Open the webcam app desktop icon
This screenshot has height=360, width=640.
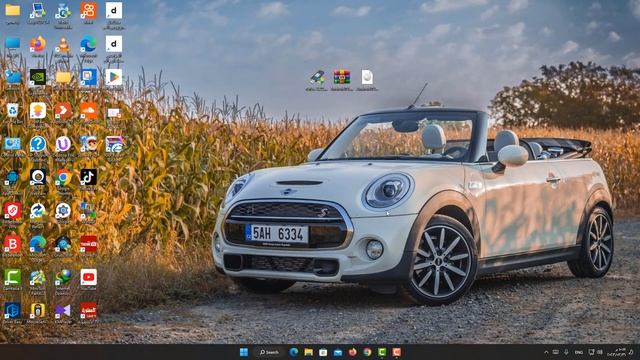[38, 178]
